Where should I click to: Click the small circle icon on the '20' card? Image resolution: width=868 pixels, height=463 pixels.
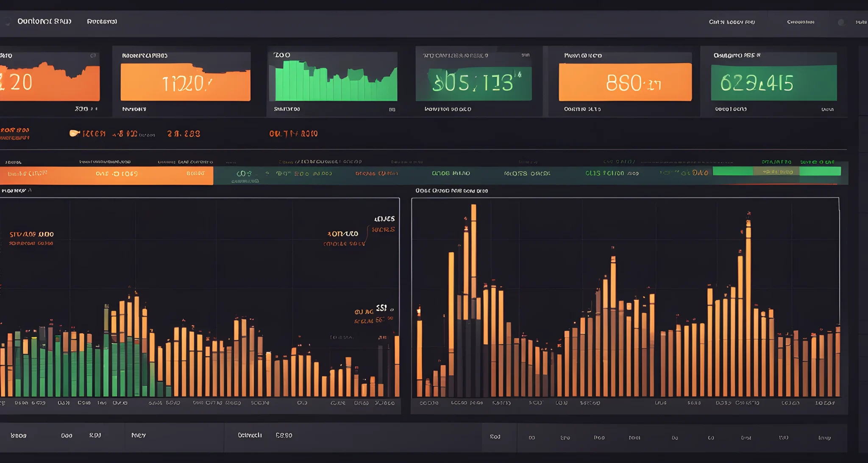click(93, 56)
